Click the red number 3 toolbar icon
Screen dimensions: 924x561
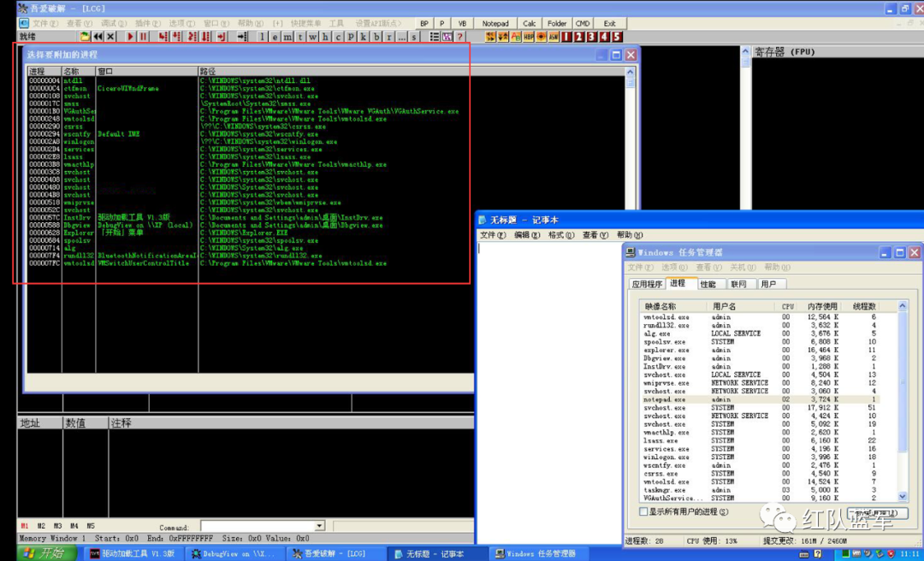coord(591,37)
